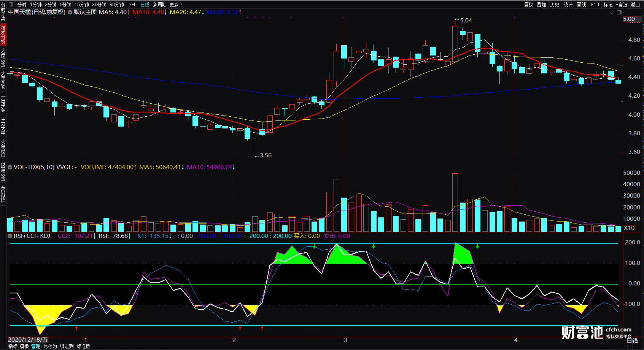Expand the RSI+CCI+KDJ indicator dropdown arrow
The width and height of the screenshot is (644, 350).
[x=10, y=236]
